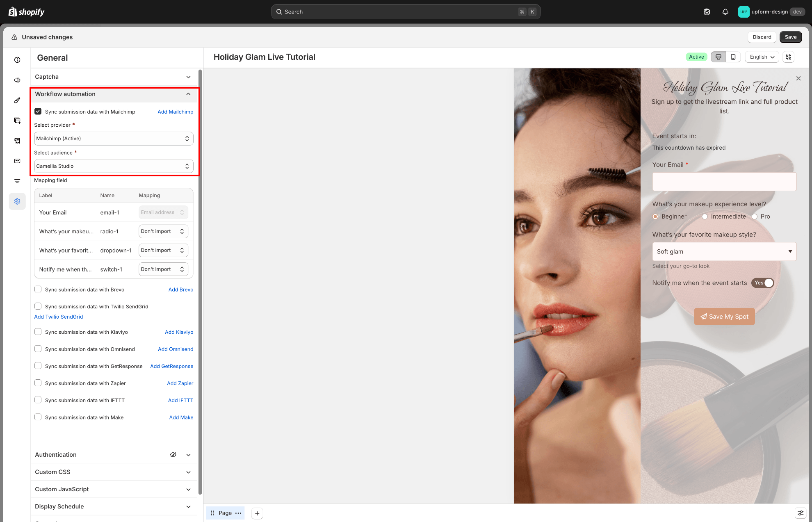The width and height of the screenshot is (812, 522).
Task: Check Sync submission data with Brevo
Action: [x=38, y=289]
